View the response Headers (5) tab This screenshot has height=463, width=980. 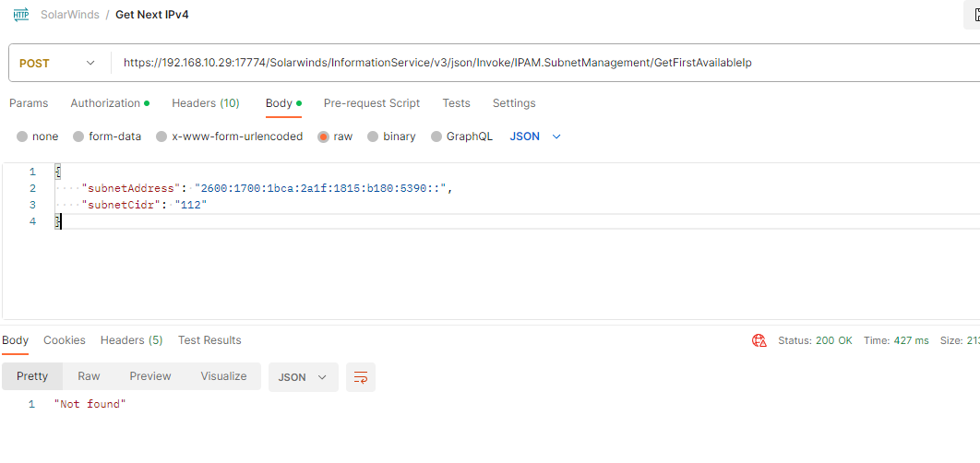point(131,340)
